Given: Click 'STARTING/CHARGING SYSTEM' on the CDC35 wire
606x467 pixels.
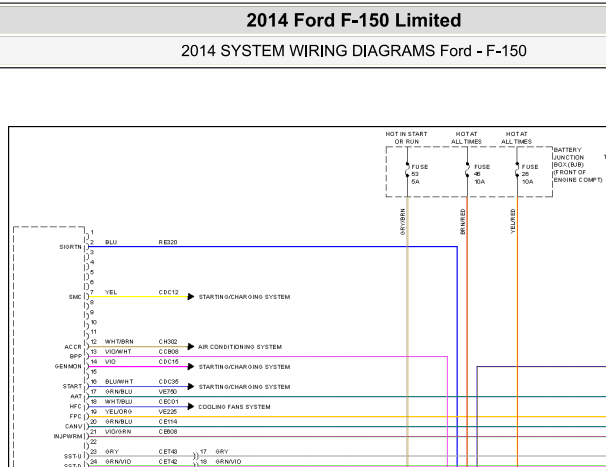Looking at the screenshot, I should pos(244,387).
